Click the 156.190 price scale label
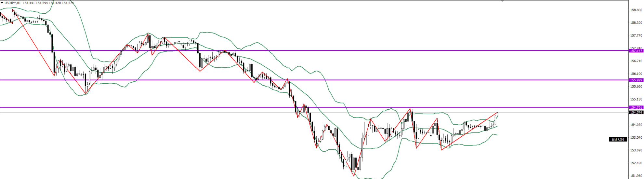This screenshot has width=644, height=179. (x=636, y=74)
